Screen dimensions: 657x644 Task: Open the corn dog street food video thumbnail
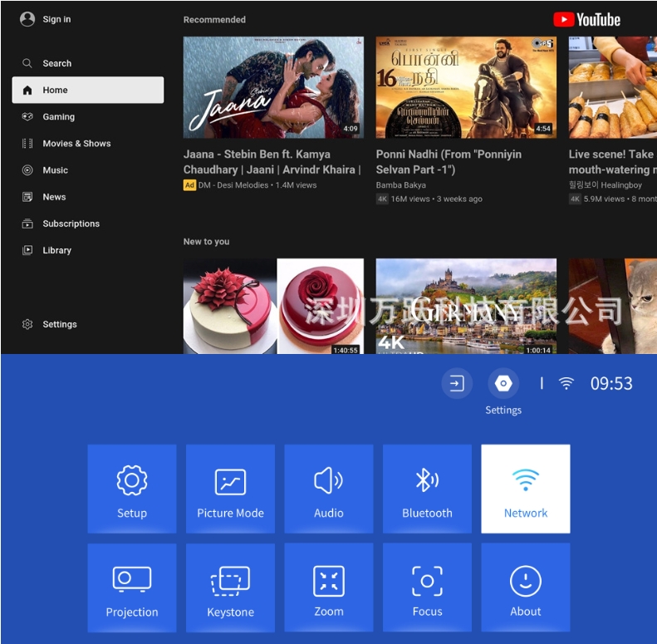click(x=613, y=87)
